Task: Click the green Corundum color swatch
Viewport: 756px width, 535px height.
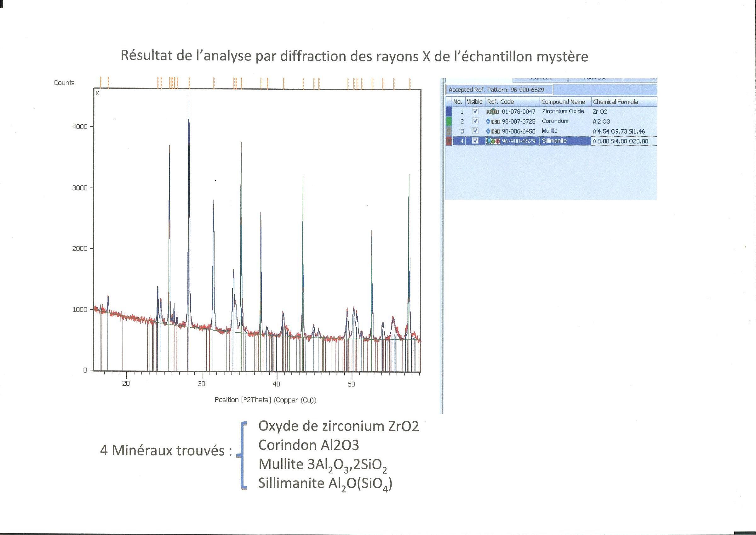Action: [449, 121]
